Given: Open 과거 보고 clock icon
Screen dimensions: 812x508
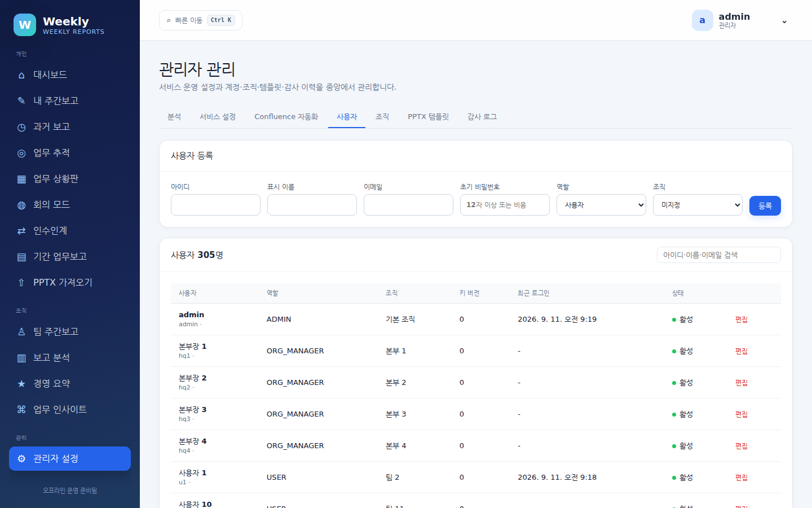Looking at the screenshot, I should pyautogui.click(x=21, y=127).
